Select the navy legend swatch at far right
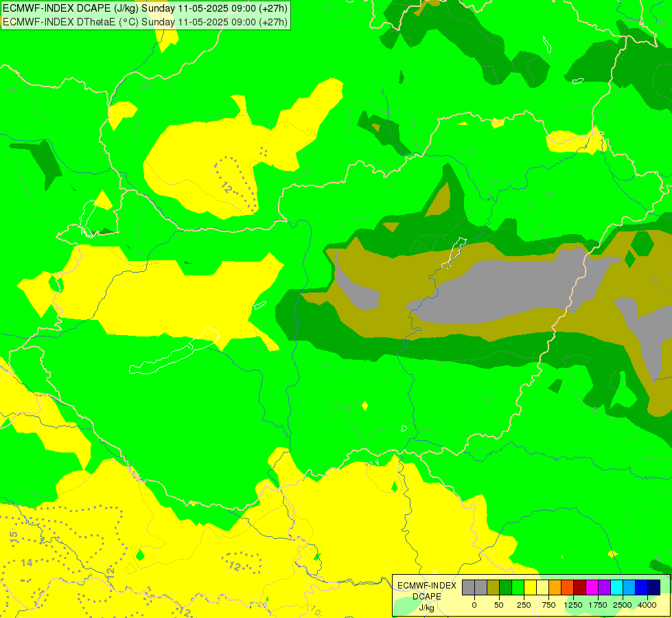Viewport: 672px width, 618px height. 654,588
